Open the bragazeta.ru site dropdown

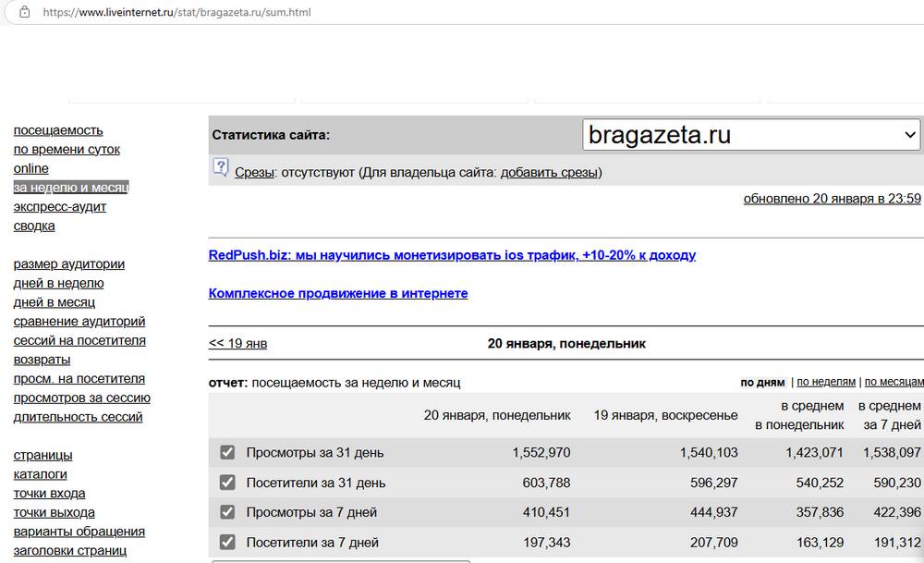click(x=751, y=135)
